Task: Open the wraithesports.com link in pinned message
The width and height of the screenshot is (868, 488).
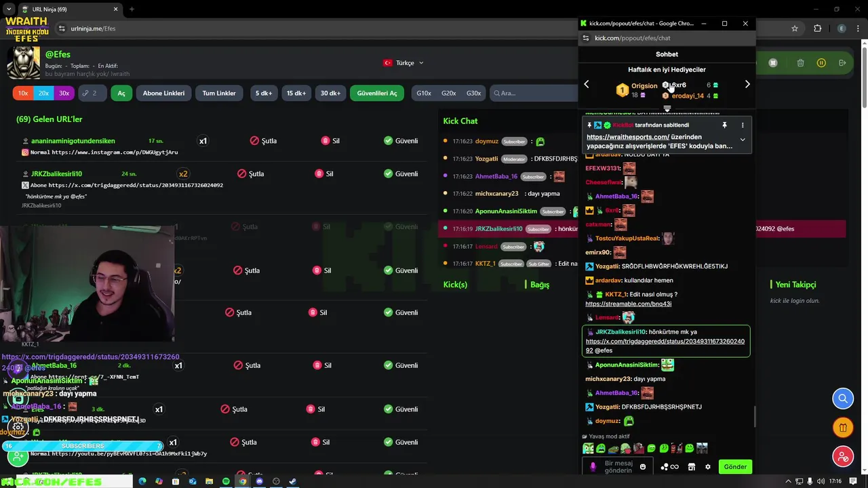Action: point(628,137)
